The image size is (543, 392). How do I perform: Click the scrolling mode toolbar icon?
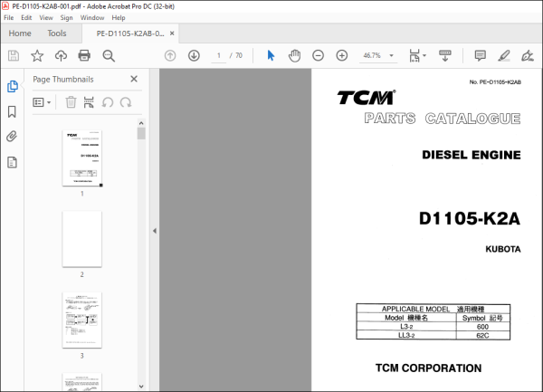(445, 55)
